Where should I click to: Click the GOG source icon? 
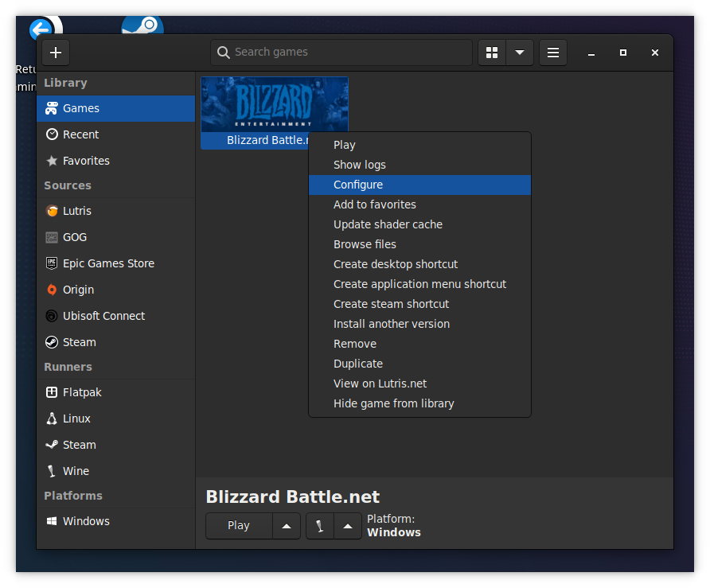coord(52,237)
